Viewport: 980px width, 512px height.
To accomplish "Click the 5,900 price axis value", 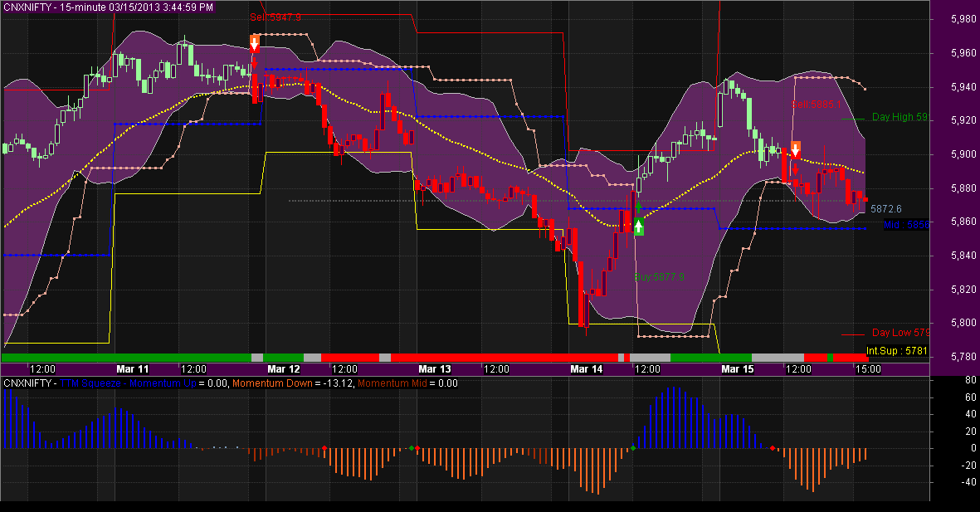I will [x=963, y=154].
